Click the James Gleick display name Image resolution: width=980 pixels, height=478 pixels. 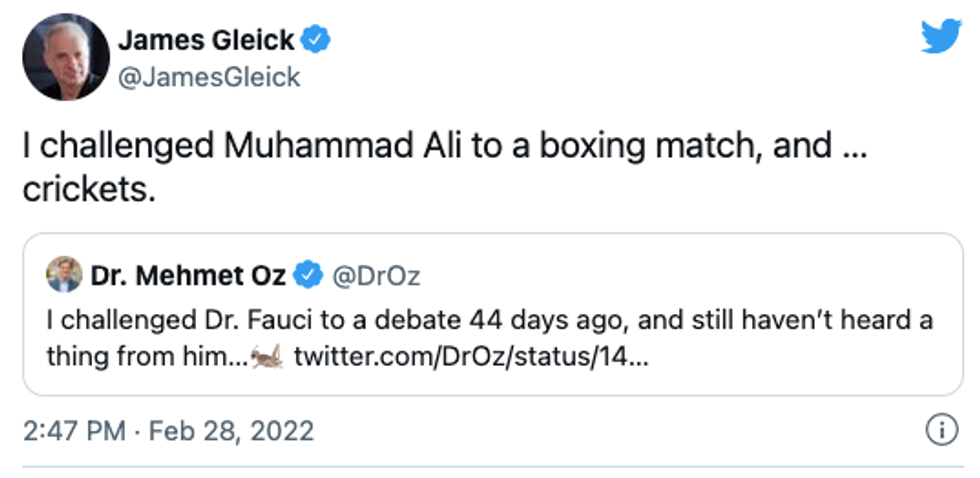tap(206, 41)
